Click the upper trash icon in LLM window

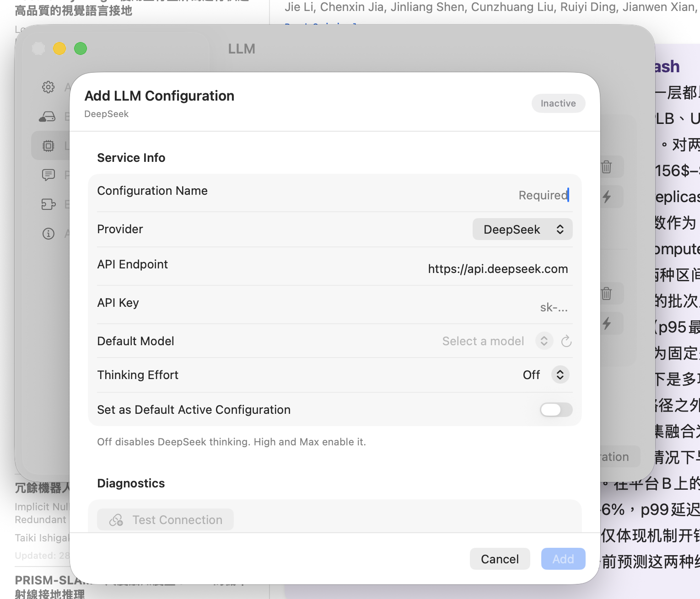(607, 167)
